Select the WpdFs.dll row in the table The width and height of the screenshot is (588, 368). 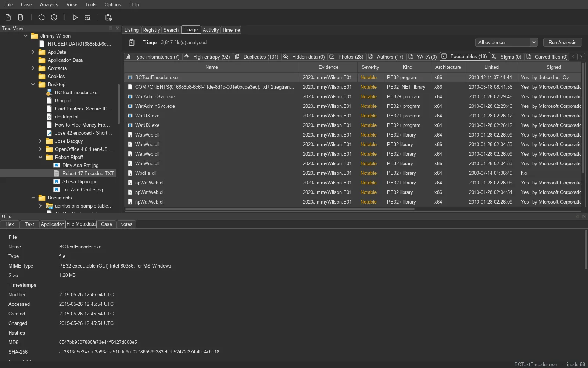click(353, 173)
